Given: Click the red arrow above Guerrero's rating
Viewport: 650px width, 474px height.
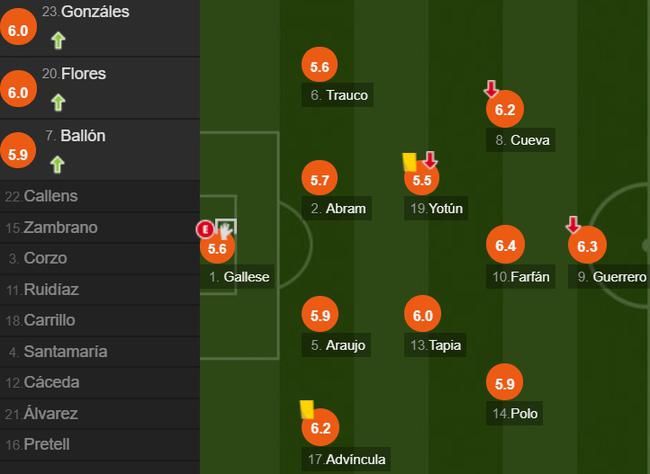Looking at the screenshot, I should click(573, 224).
